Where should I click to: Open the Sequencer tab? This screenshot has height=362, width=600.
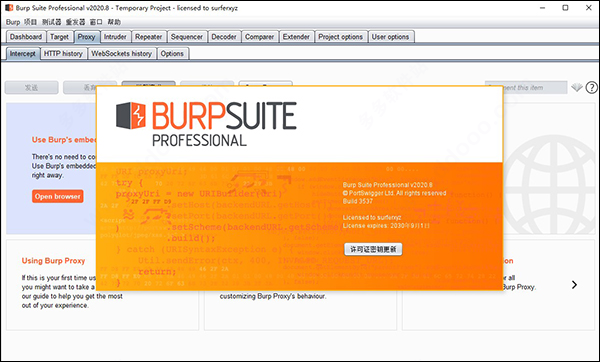click(x=187, y=37)
